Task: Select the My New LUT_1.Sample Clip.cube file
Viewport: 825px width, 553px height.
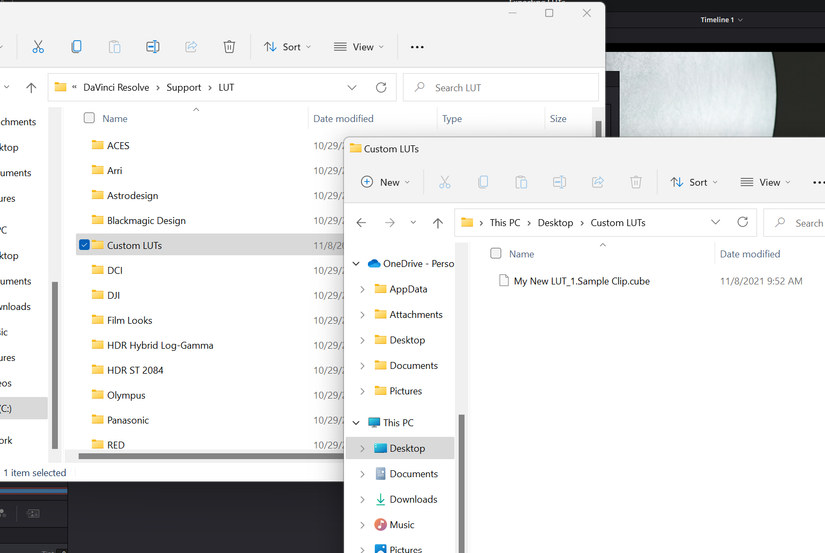Action: (581, 281)
